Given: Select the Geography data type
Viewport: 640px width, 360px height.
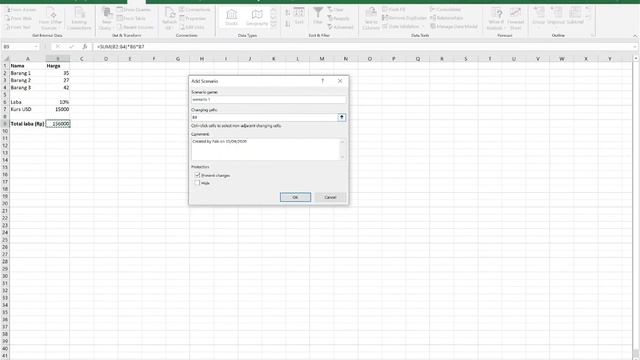Looking at the screenshot, I should [257, 18].
